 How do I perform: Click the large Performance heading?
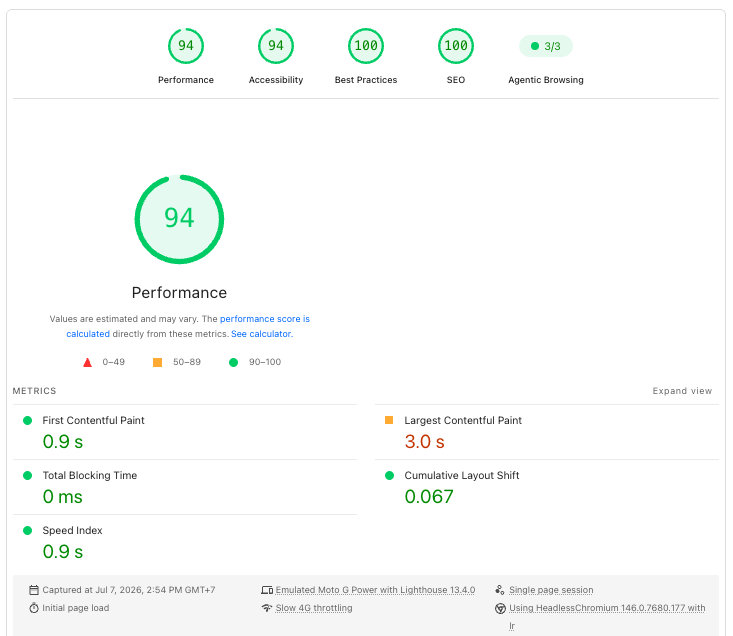[179, 293]
